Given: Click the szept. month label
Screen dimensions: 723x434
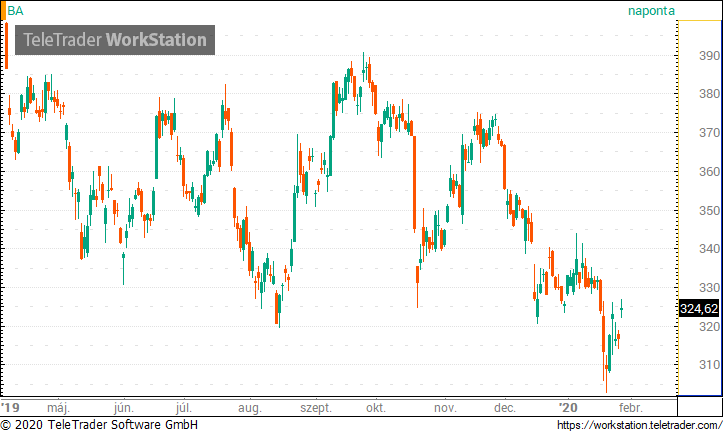Looking at the screenshot, I should coord(316,409).
